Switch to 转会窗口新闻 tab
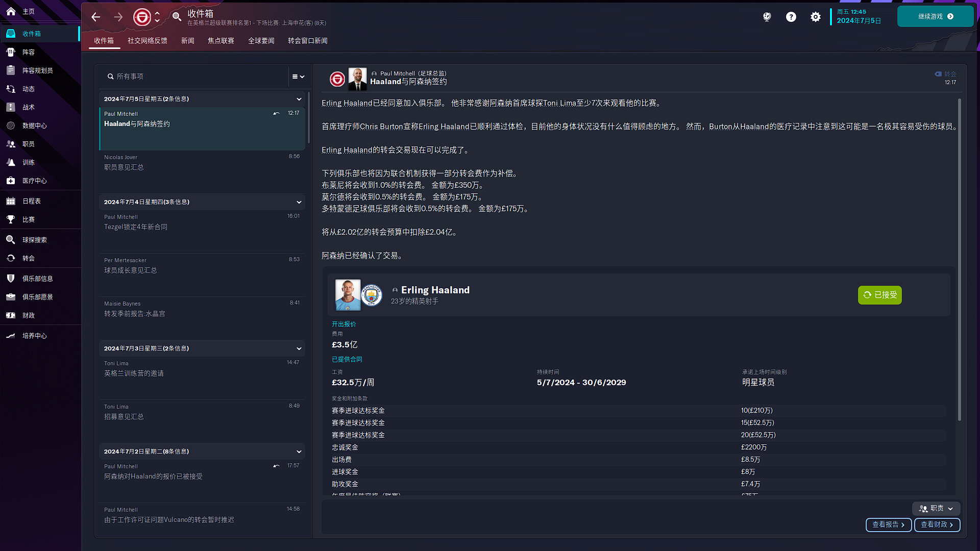This screenshot has height=551, width=980. [x=308, y=41]
